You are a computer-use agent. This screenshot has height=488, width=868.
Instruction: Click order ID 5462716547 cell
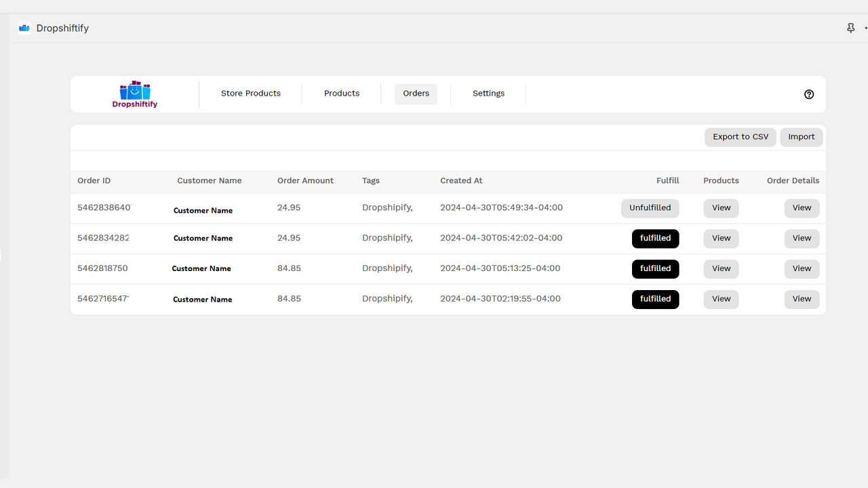pyautogui.click(x=103, y=299)
